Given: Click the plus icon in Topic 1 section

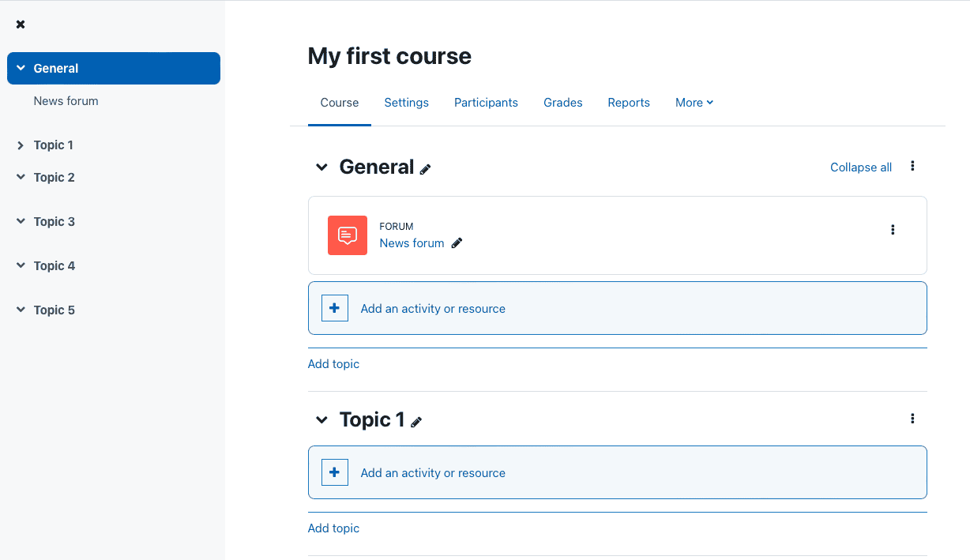Looking at the screenshot, I should point(335,472).
